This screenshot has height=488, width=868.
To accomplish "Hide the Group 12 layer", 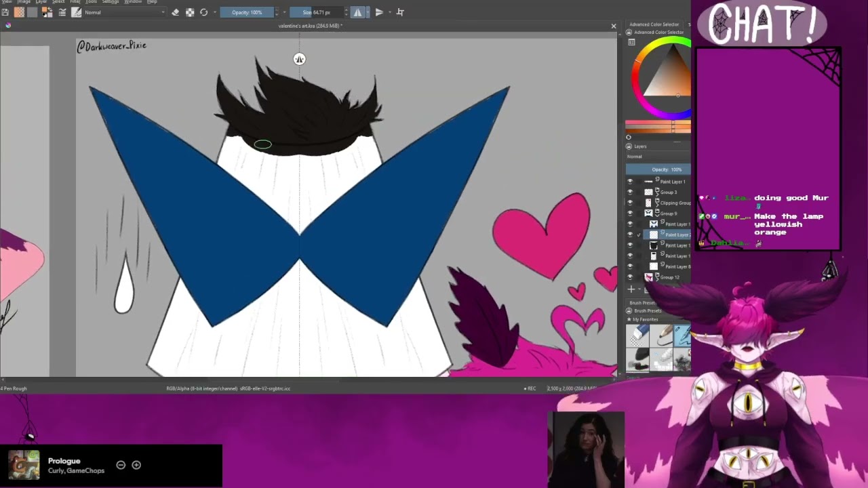I will 630,277.
